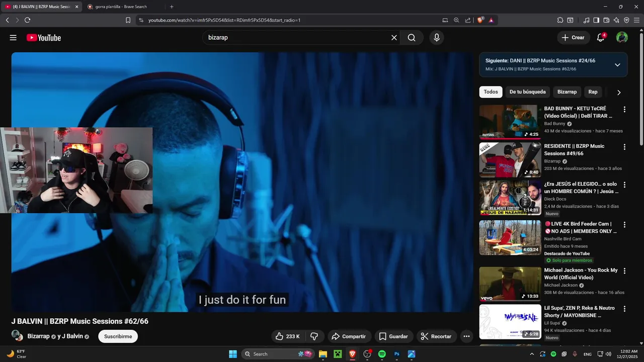Open RESIDENTE BZRP Sessions #49 thumbnail
644x362 pixels.
[510, 159]
